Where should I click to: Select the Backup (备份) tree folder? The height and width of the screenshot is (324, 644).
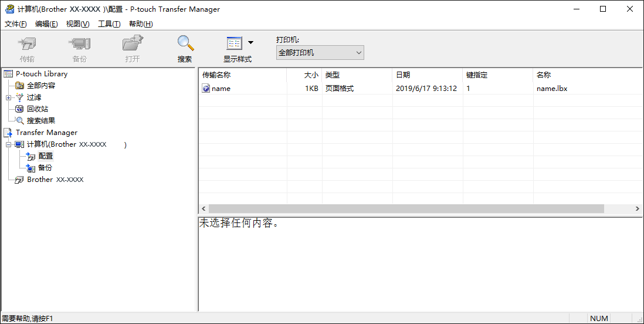pos(45,168)
